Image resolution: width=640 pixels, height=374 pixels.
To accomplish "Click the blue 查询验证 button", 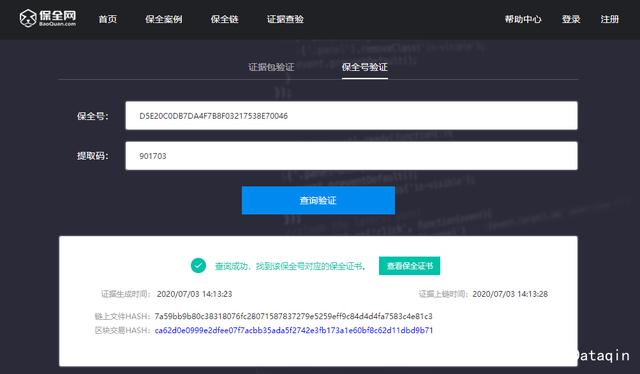I will point(318,200).
